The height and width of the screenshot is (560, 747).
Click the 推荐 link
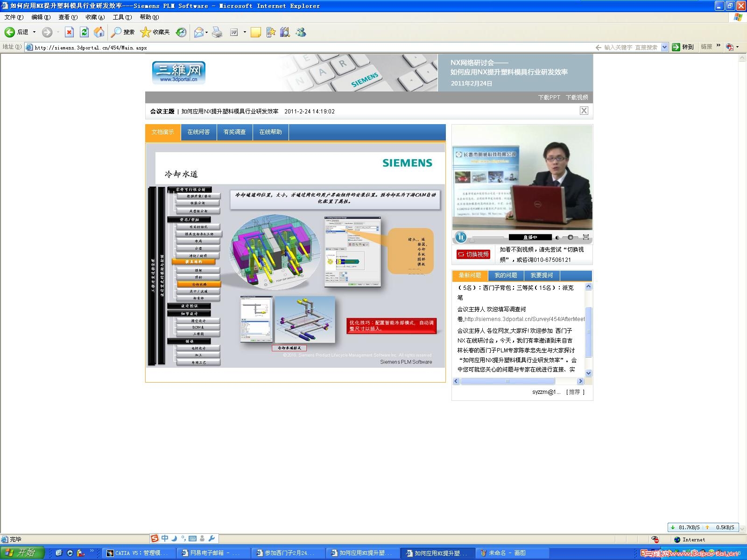[575, 392]
